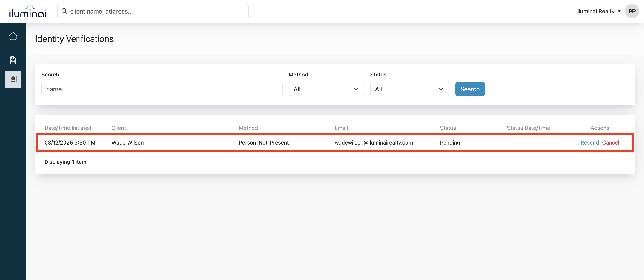Open the PP user avatar menu
644x280 pixels.
point(632,11)
